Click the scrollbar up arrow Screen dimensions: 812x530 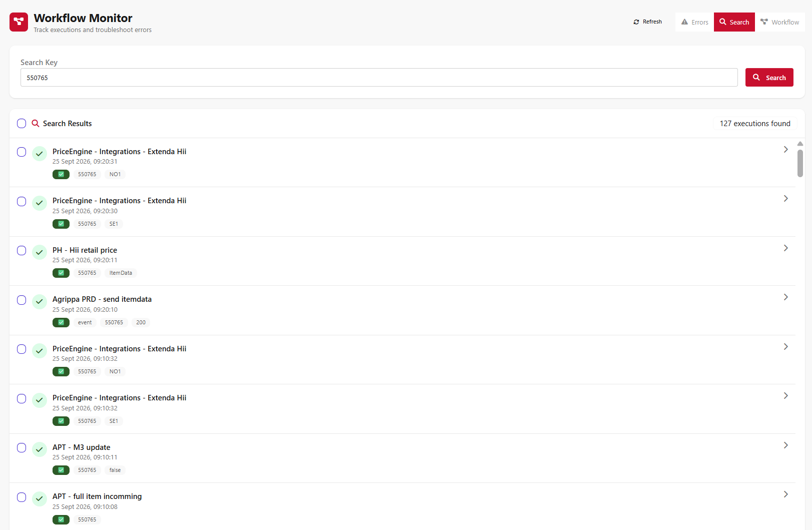(800, 144)
